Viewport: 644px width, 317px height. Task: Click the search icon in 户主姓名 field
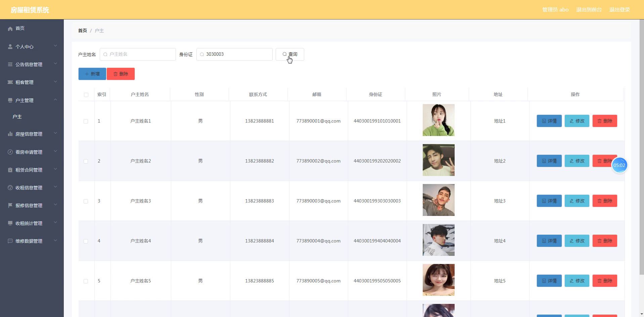[105, 54]
